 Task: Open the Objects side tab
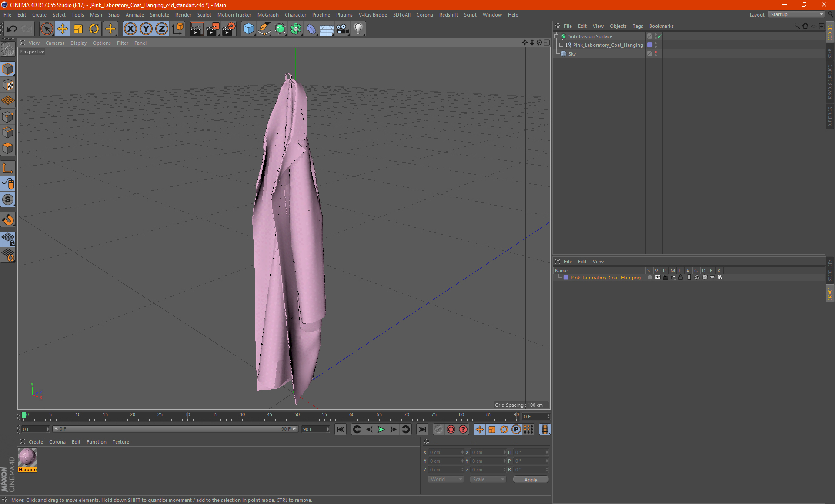[830, 33]
